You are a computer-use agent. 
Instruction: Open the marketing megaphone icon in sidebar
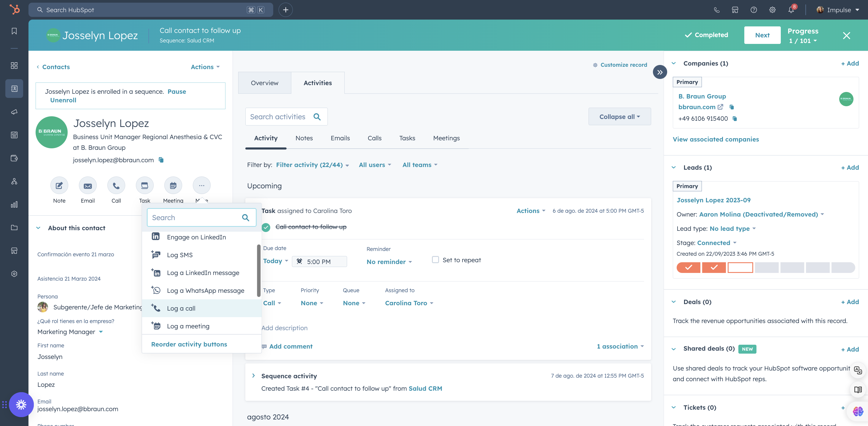[x=14, y=112]
